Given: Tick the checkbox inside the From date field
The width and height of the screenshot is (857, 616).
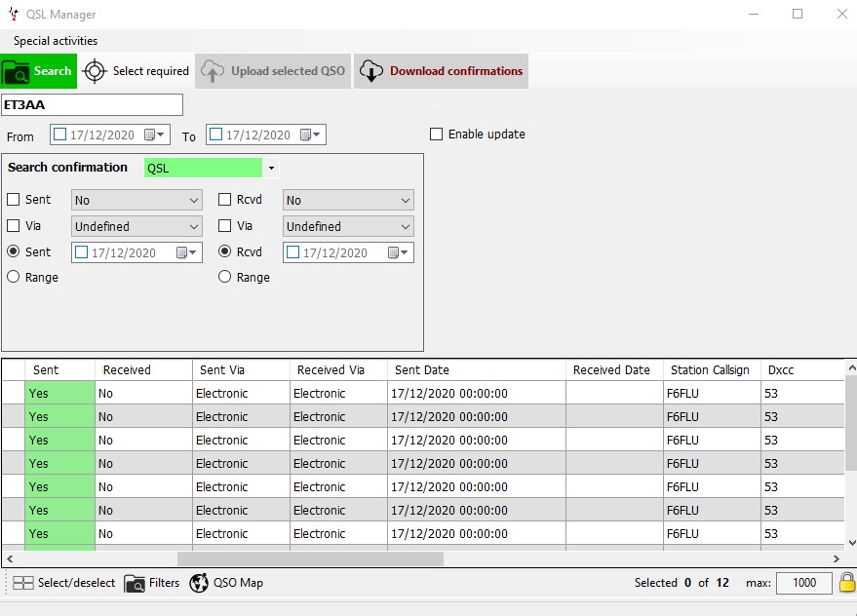Looking at the screenshot, I should (x=60, y=135).
